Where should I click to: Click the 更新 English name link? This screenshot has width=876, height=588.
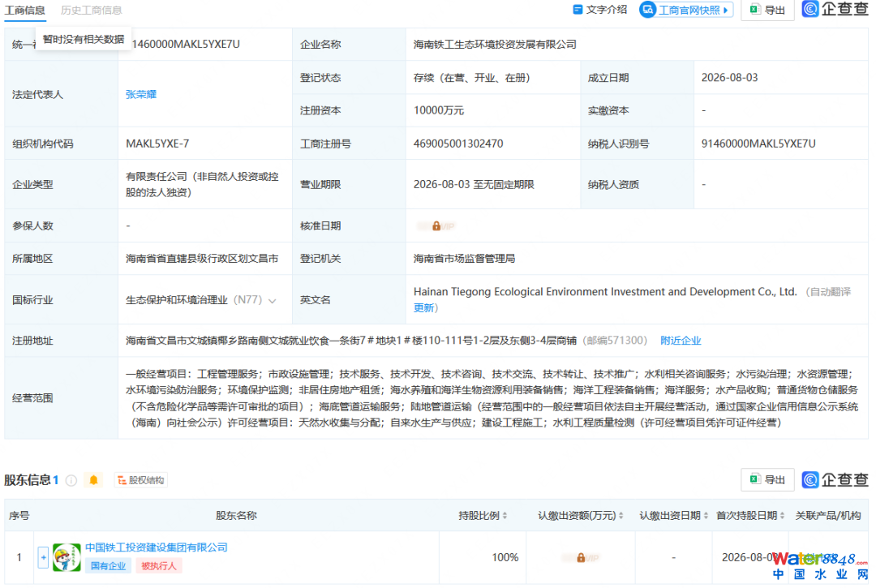point(423,307)
